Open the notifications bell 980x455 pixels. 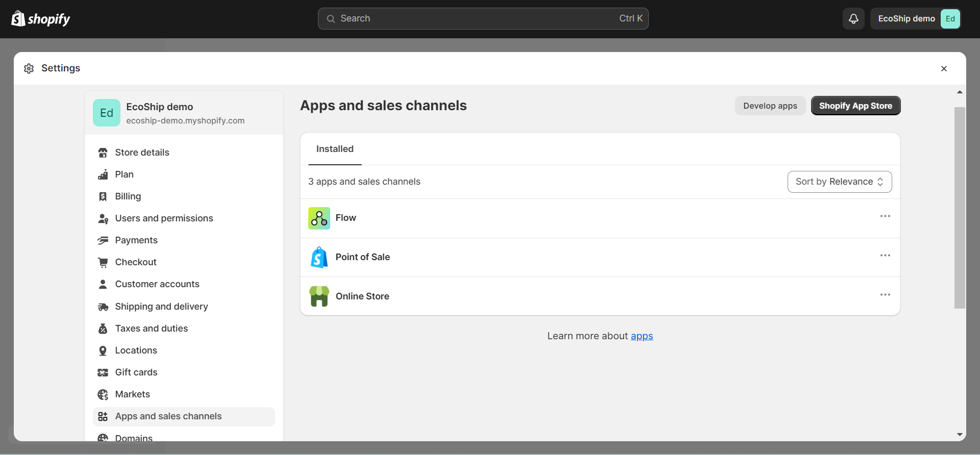click(853, 19)
